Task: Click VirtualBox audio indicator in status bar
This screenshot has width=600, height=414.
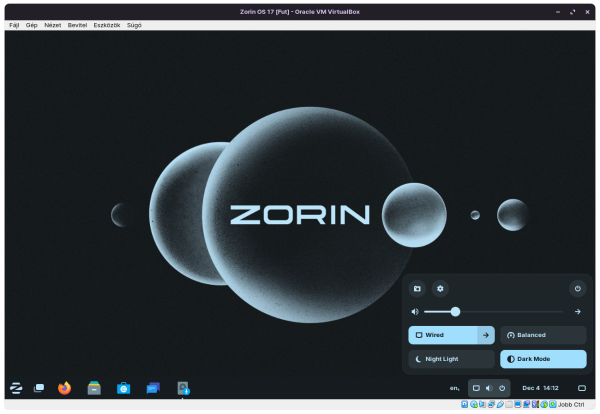Action: 482,404
